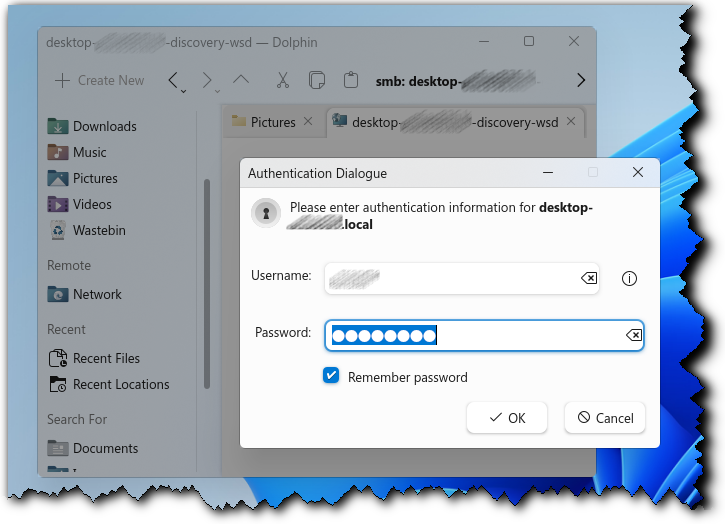Open the Back button history dropdown

183,92
